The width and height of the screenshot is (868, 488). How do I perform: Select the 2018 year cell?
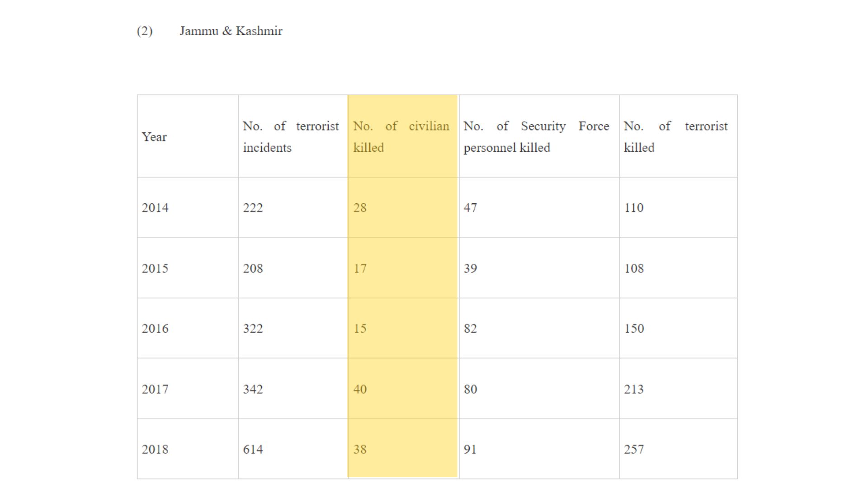(155, 450)
